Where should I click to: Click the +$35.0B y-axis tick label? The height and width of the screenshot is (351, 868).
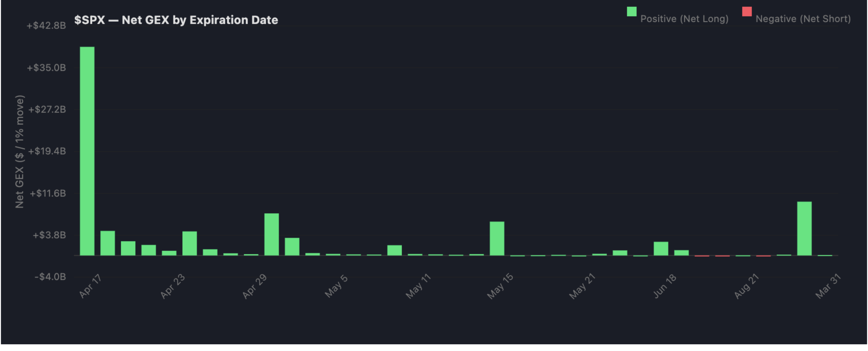coord(46,68)
